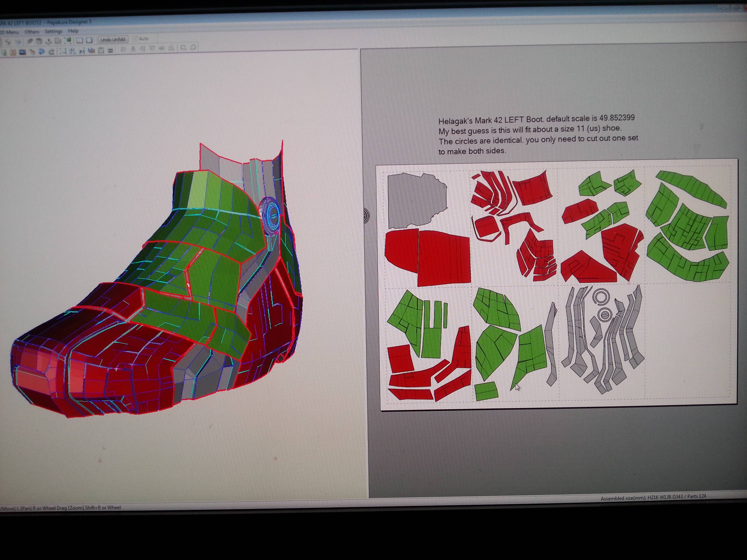The height and width of the screenshot is (560, 747).
Task: Click the colored bar chart icon
Action: tap(92, 51)
